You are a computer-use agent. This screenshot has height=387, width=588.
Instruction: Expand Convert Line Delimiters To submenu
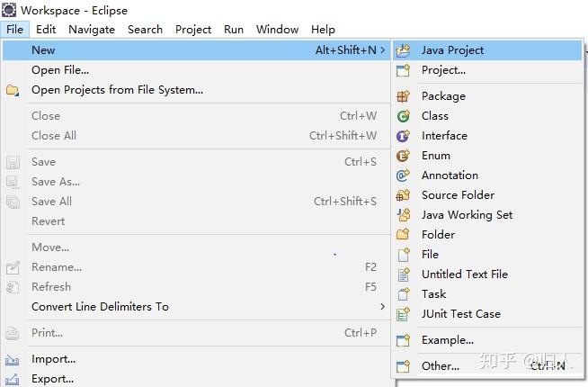[x=382, y=307]
